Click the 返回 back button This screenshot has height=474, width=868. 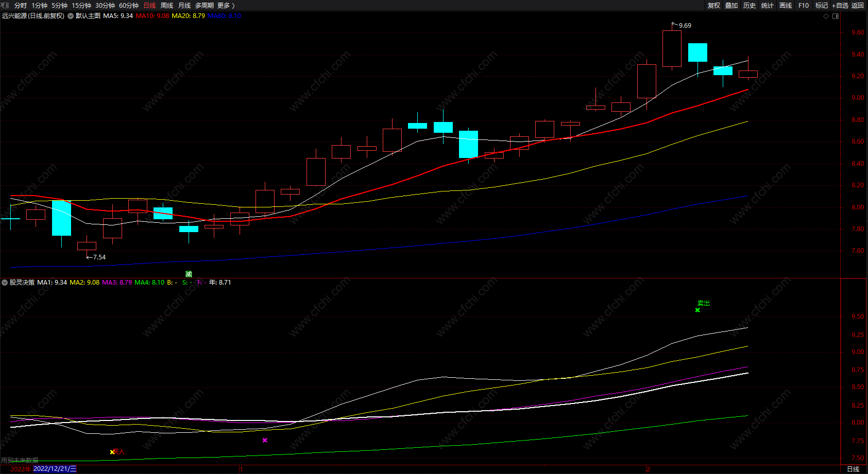[858, 6]
